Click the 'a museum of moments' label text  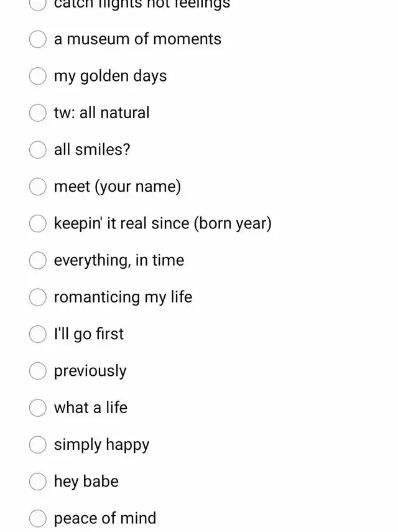[137, 39]
